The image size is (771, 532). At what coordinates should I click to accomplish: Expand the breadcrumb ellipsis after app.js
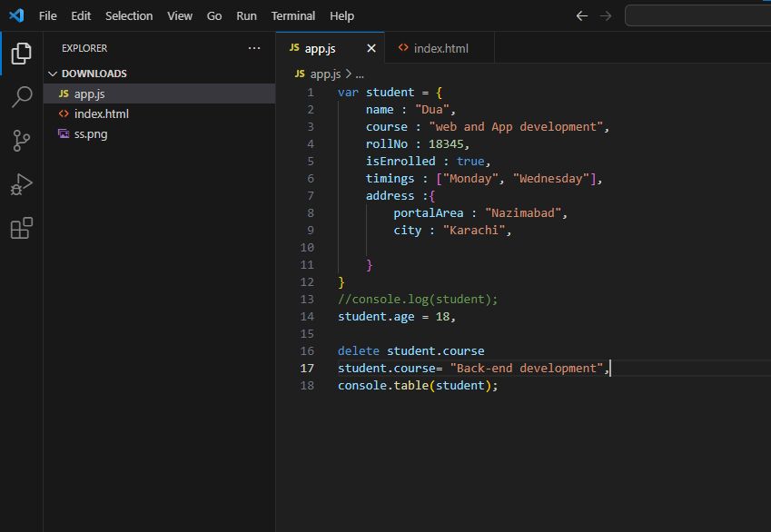(359, 74)
